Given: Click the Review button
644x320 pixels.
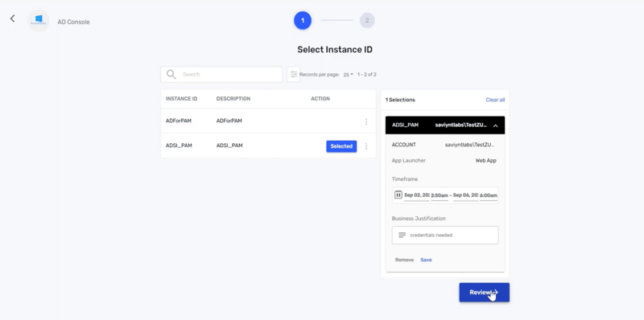Looking at the screenshot, I should [x=485, y=293].
